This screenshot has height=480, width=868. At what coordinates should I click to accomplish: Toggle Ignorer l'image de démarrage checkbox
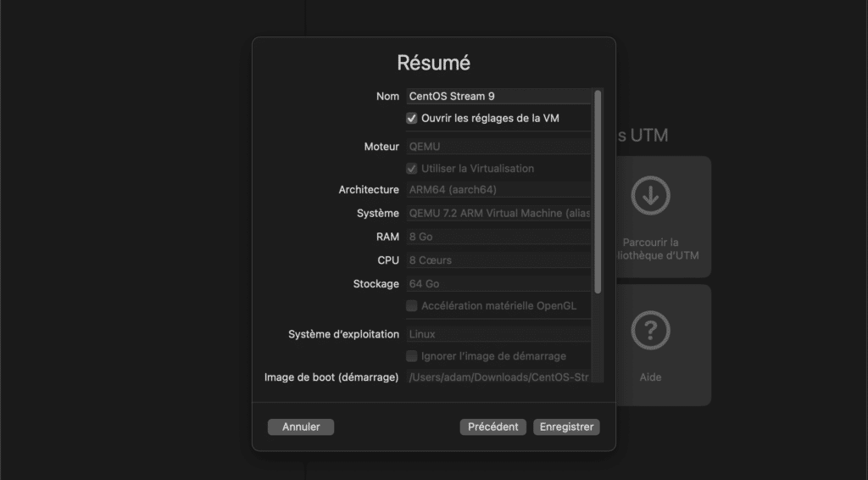[411, 356]
